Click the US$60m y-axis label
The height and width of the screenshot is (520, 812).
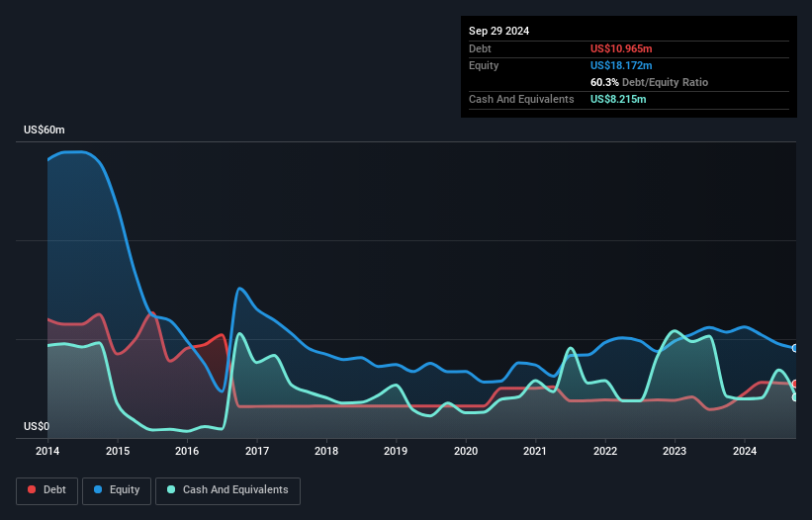(x=45, y=130)
